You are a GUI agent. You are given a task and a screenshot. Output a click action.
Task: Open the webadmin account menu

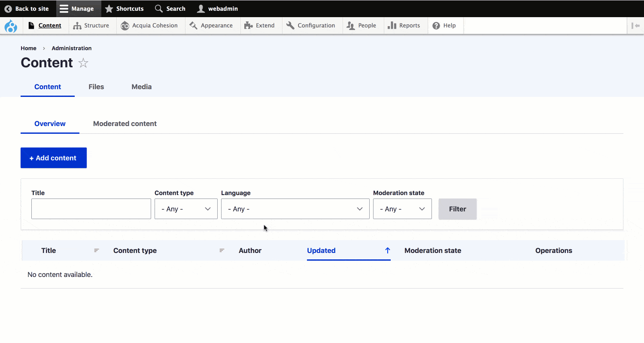point(217,9)
